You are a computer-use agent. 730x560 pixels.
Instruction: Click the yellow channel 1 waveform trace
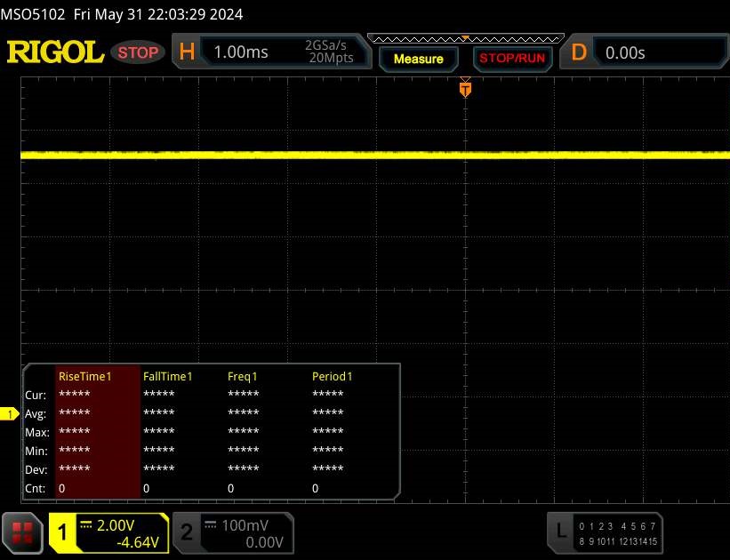point(375,155)
